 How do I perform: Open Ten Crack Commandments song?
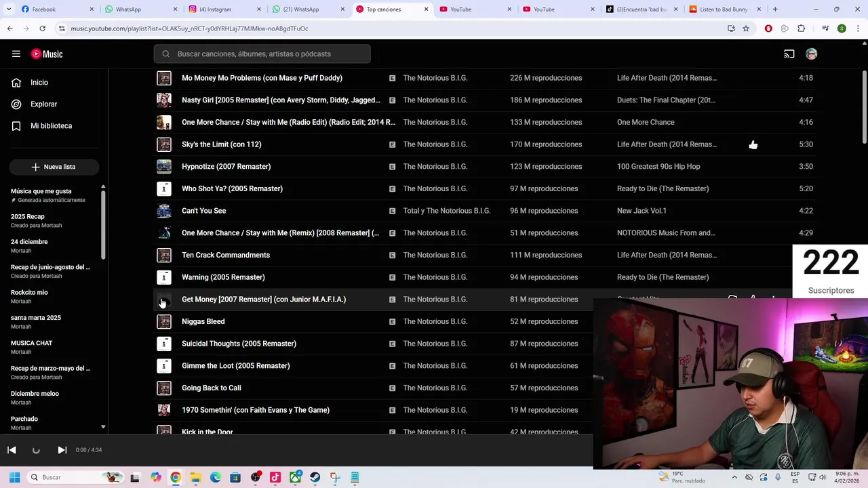(226, 256)
